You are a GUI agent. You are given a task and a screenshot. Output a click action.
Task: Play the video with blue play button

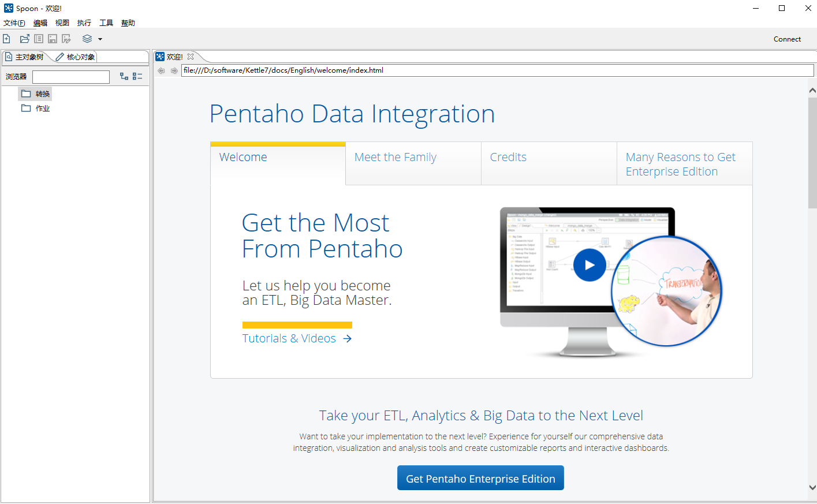[x=590, y=265]
